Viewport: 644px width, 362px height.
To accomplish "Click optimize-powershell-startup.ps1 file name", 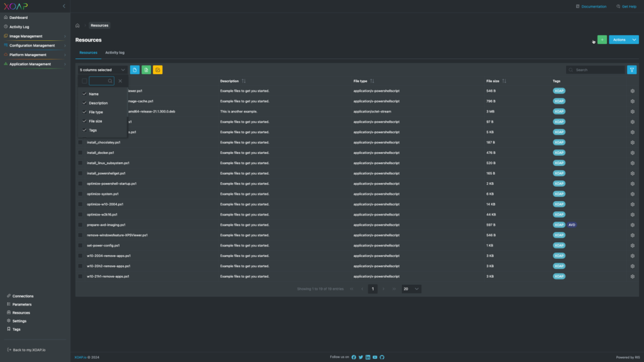I will [x=112, y=184].
